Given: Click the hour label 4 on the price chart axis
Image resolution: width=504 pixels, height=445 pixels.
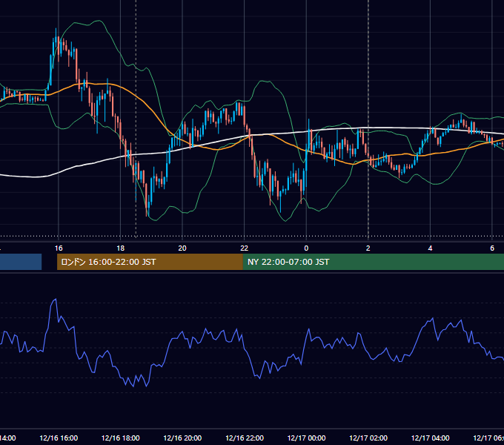Looking at the screenshot, I should click(430, 248).
